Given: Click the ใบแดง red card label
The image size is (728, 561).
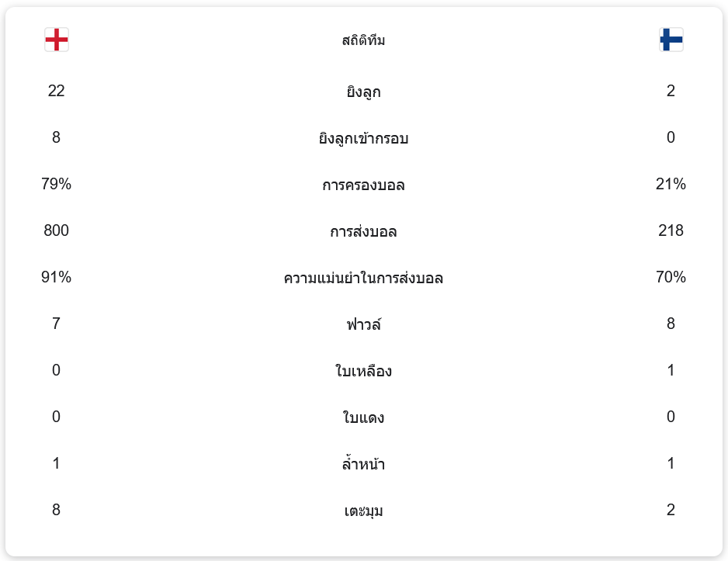Looking at the screenshot, I should pyautogui.click(x=363, y=417).
